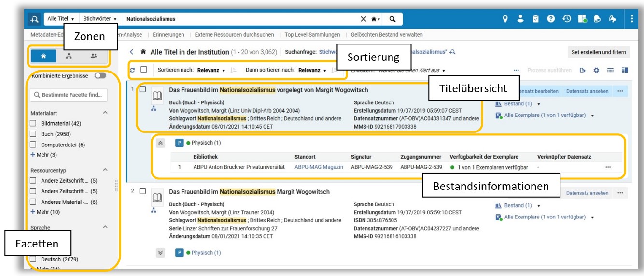Select the Institution zone home tab
Image resolution: width=644 pixels, height=276 pixels.
[43, 56]
